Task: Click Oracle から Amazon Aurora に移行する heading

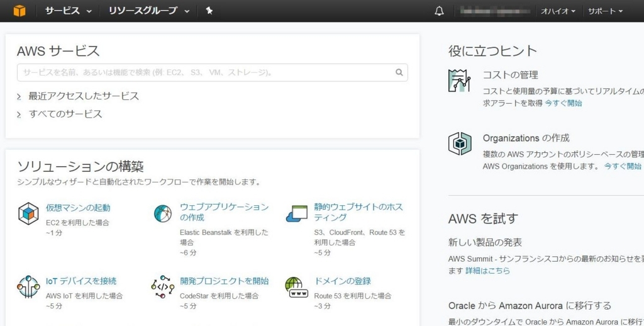Action: coord(530,306)
